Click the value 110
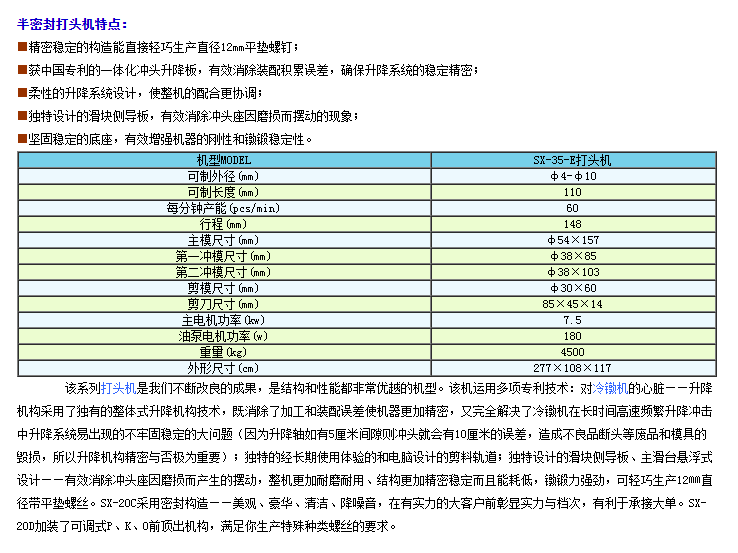Screen dimensions: 738x553 click(x=573, y=192)
